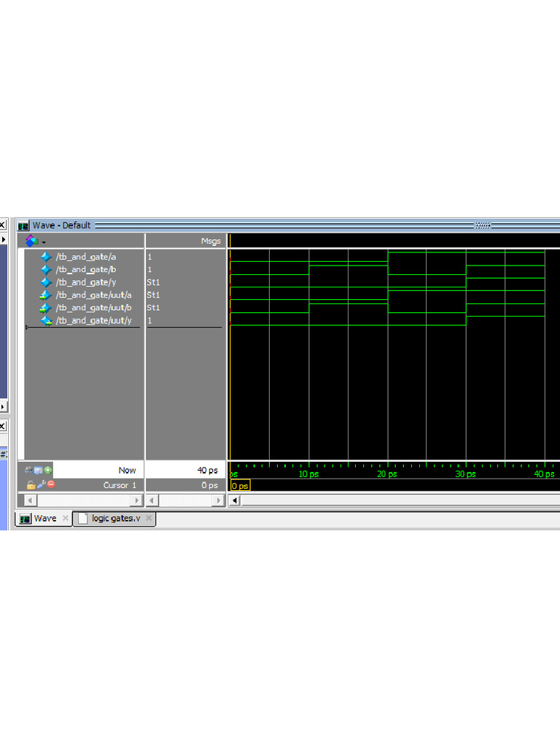Image resolution: width=560 pixels, height=747 pixels.
Task: Click the wrench cursor properties icon
Action: 41,485
